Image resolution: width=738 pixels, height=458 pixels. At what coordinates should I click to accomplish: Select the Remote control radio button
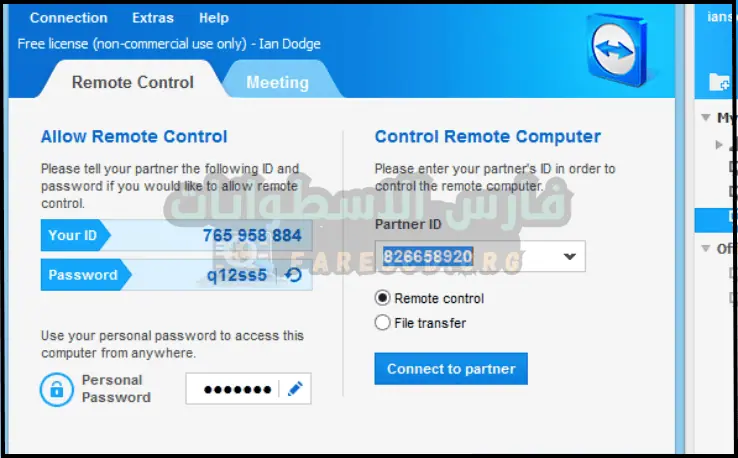tap(382, 298)
